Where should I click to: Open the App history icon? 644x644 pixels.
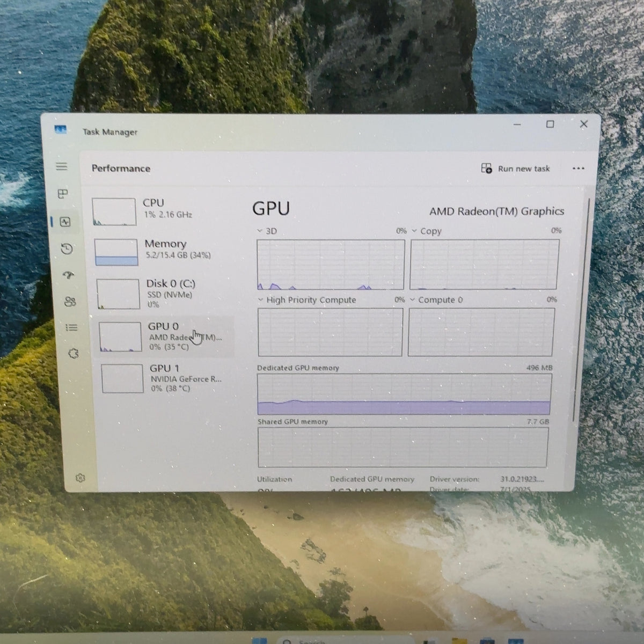pyautogui.click(x=67, y=248)
